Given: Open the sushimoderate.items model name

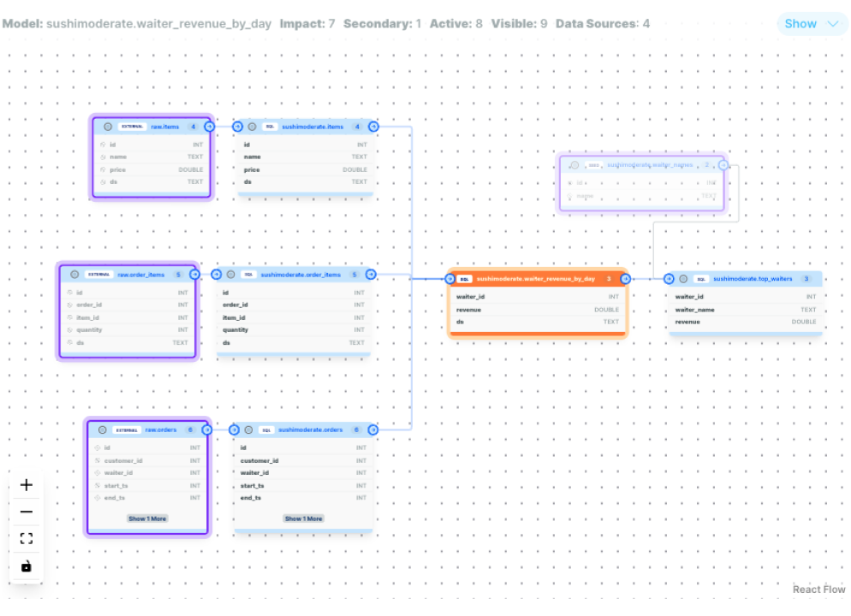Looking at the screenshot, I should [x=312, y=127].
